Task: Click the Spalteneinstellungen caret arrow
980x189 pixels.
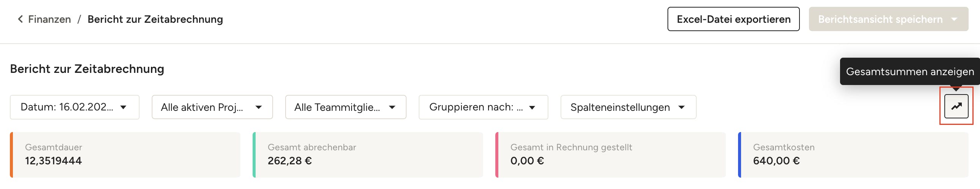Action: [x=682, y=107]
